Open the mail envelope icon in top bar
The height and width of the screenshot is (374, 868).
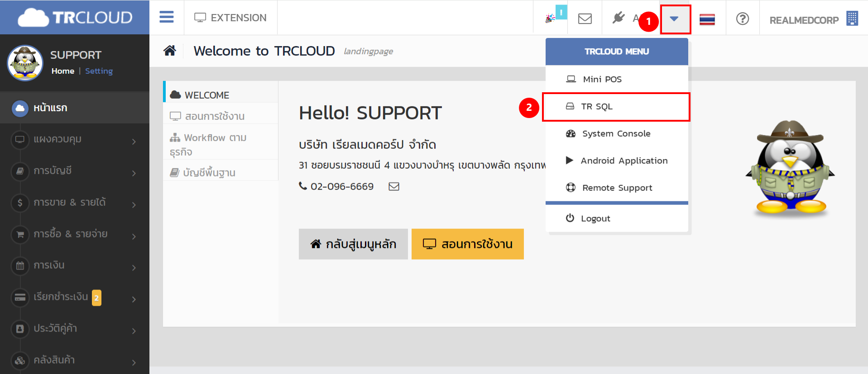585,19
